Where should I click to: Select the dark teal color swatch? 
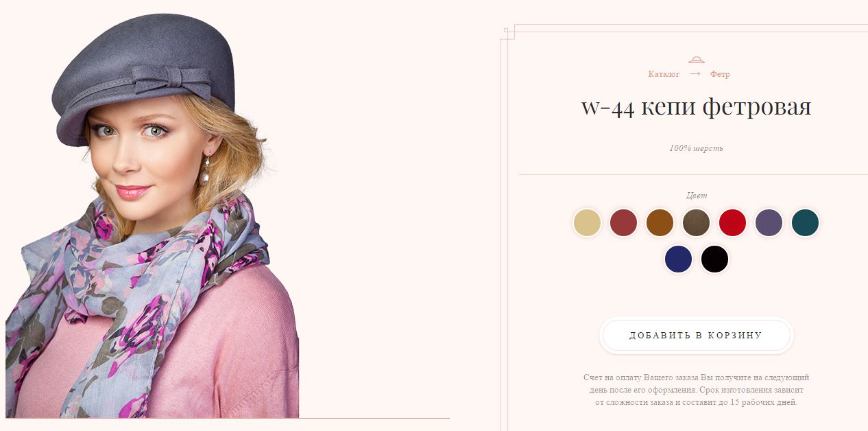(805, 223)
